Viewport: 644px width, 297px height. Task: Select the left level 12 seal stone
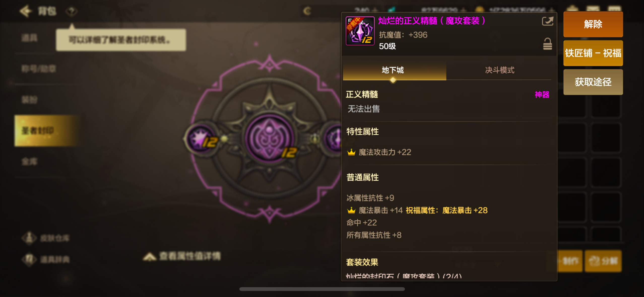coord(202,139)
